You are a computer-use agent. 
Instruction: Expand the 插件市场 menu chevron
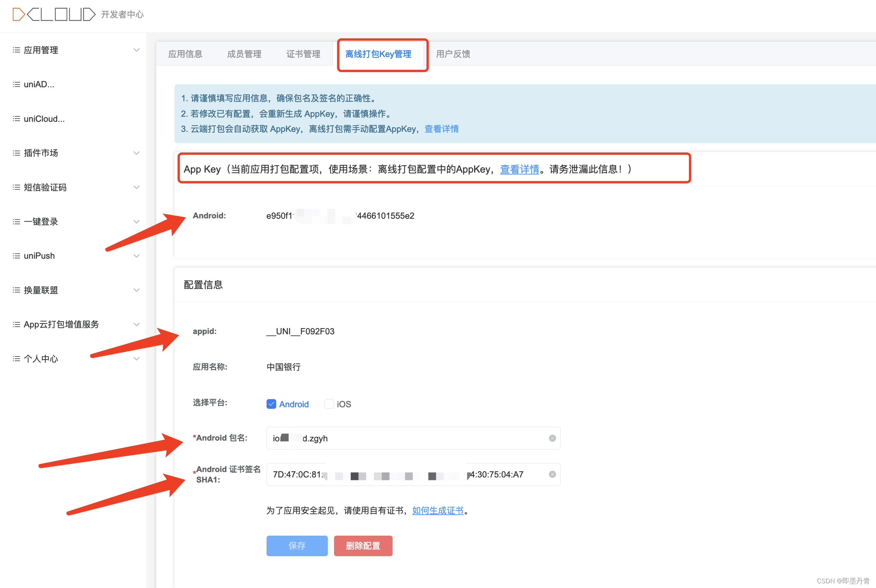pos(137,153)
